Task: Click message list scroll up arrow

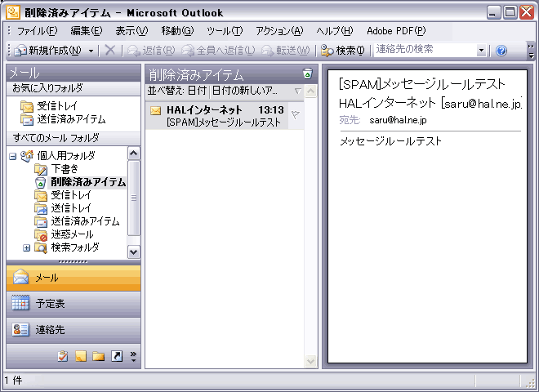Action: click(310, 91)
